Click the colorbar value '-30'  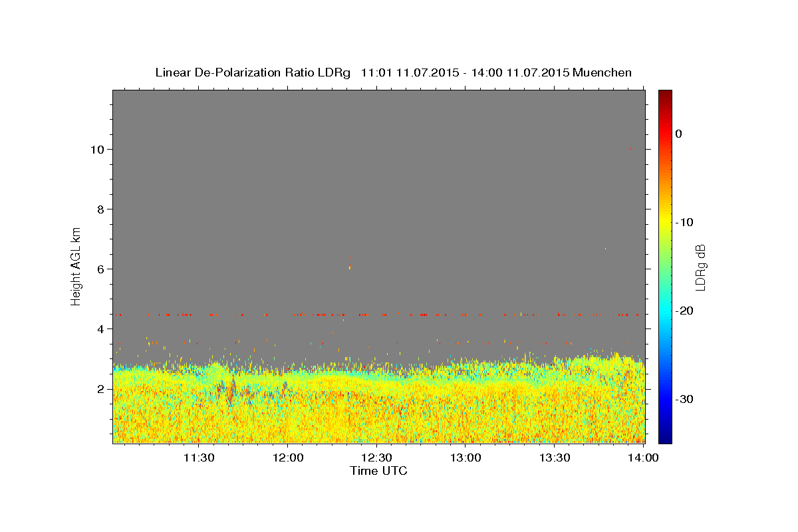pos(685,399)
